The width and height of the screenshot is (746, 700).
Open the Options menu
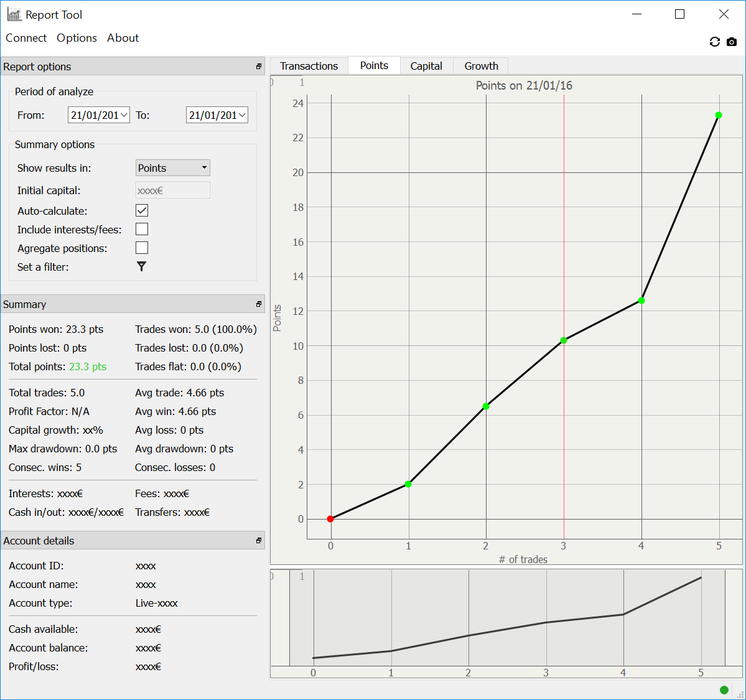77,38
